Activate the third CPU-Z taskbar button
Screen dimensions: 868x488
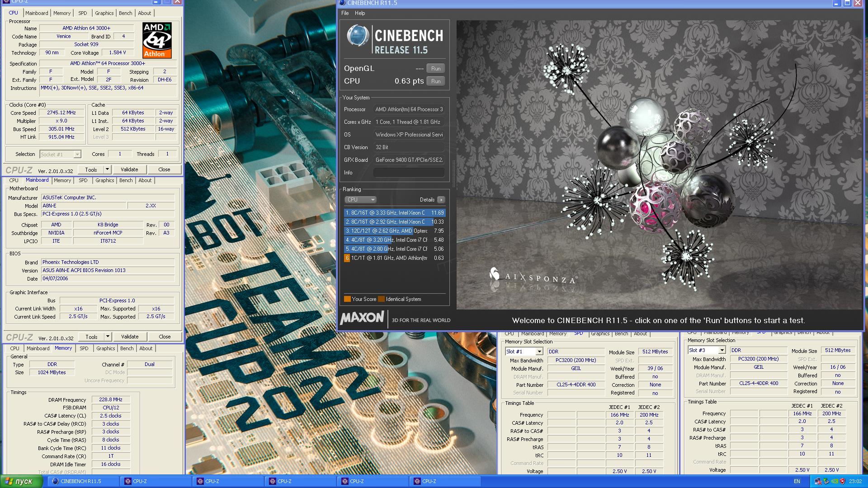click(x=301, y=481)
